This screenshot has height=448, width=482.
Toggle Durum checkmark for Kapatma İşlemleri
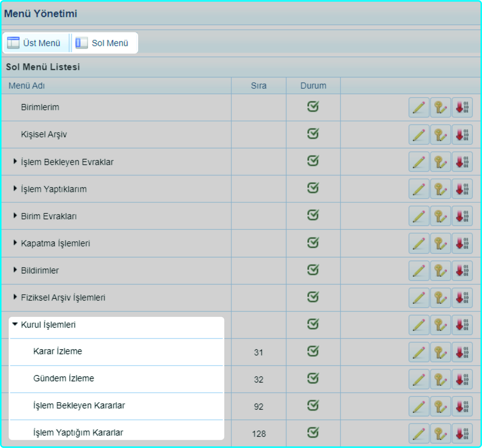pos(313,243)
